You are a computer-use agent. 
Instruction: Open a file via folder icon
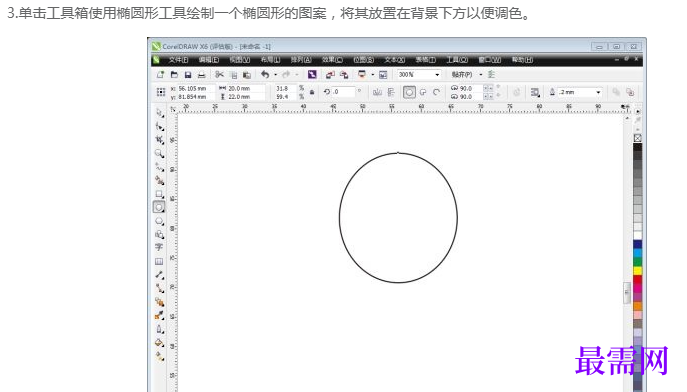(174, 75)
